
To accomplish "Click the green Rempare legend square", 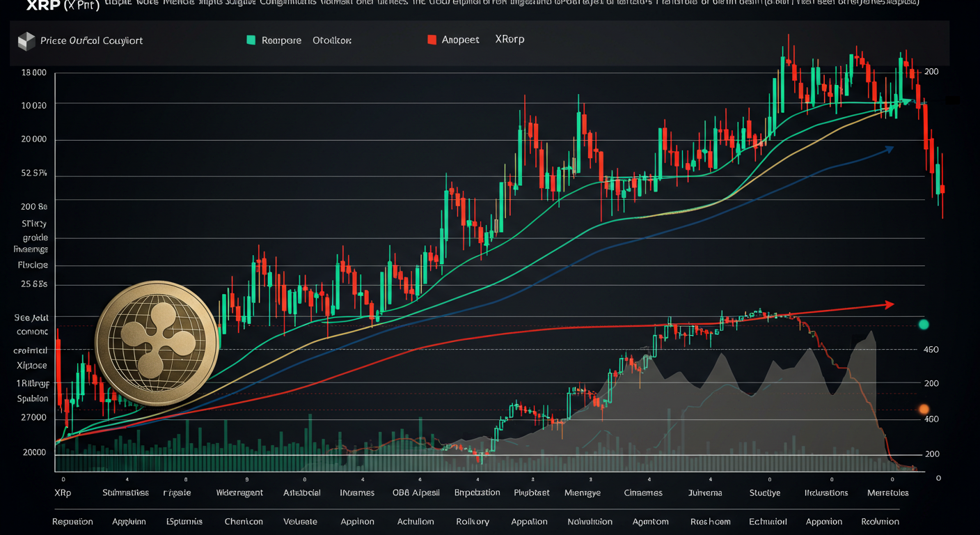I will [x=251, y=40].
